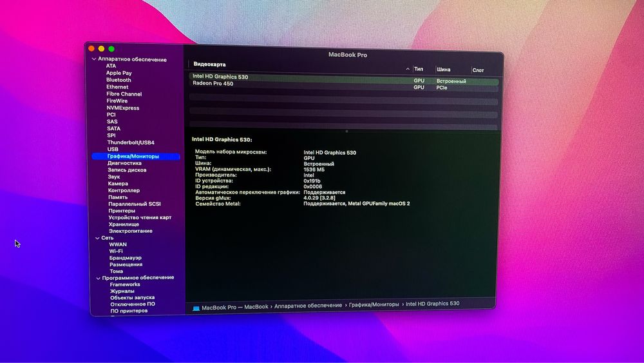The image size is (644, 363).
Task: Open Брандмауэр under Сеть
Action: coord(126,258)
